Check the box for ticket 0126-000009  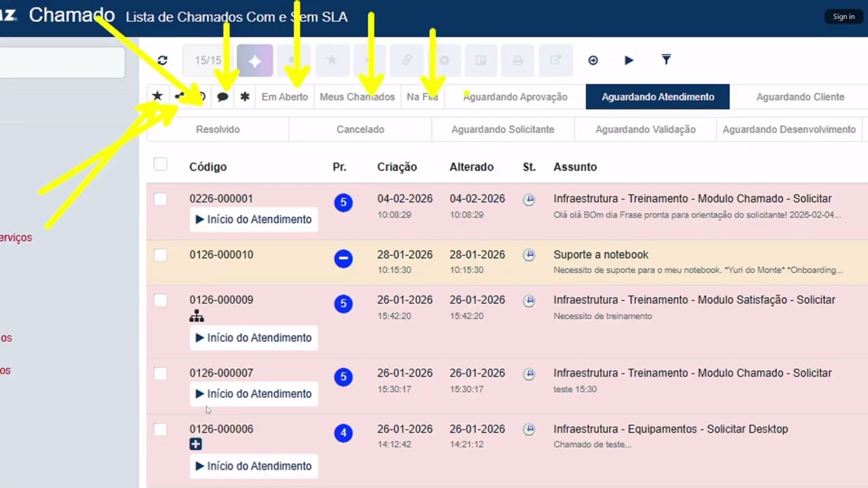tap(160, 300)
